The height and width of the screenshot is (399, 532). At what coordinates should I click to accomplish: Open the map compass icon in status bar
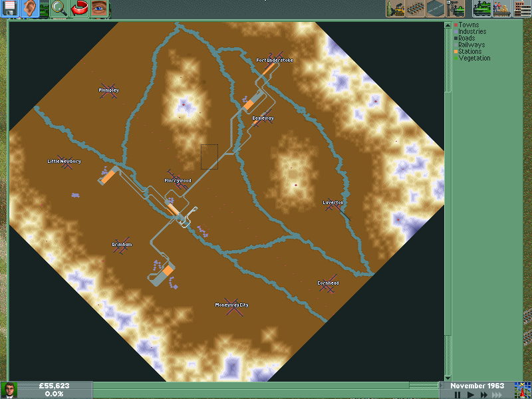pos(523,390)
